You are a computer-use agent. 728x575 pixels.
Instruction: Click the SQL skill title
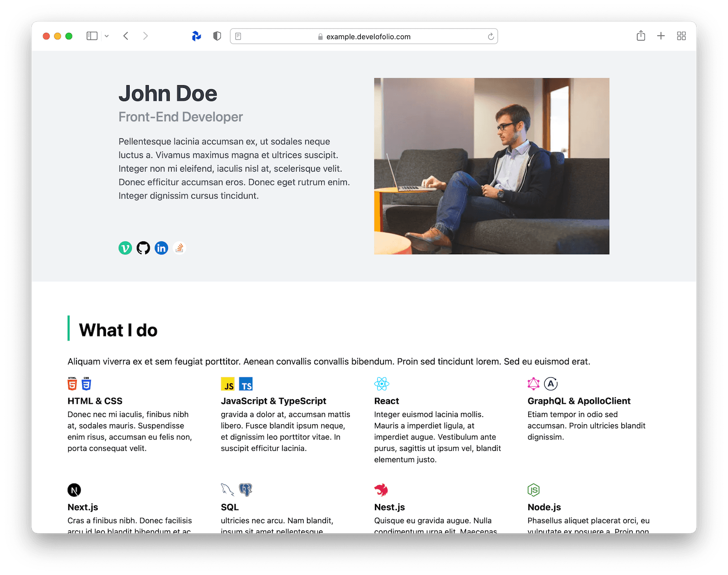tap(230, 507)
